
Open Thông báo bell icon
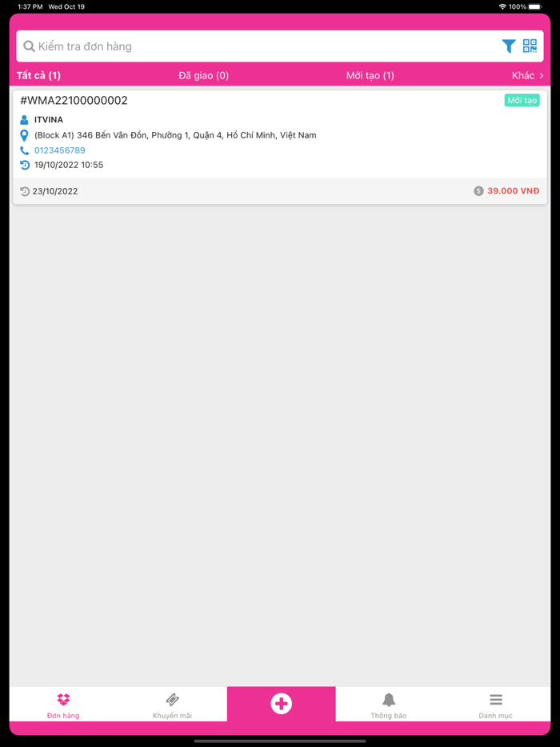click(x=389, y=699)
